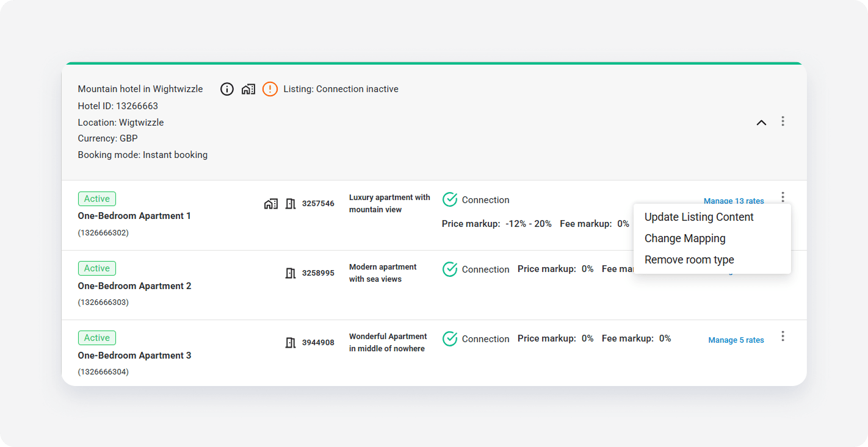This screenshot has width=868, height=447.
Task: Click the connection check icon for Apartment 2
Action: click(x=450, y=270)
